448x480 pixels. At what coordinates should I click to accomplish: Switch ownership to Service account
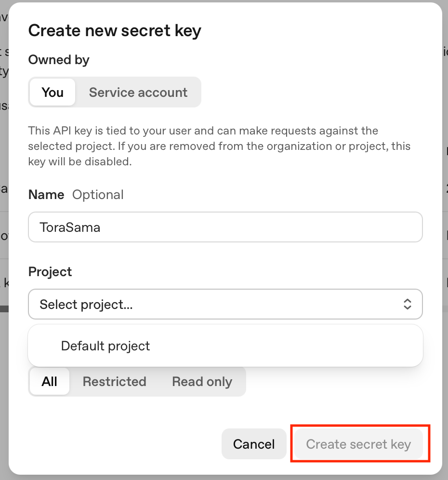pyautogui.click(x=138, y=92)
